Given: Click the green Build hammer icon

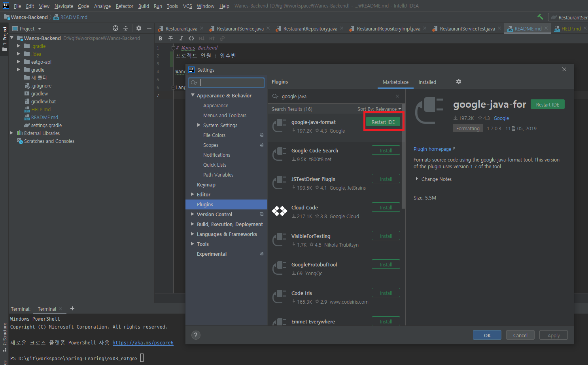Looking at the screenshot, I should pos(540,17).
